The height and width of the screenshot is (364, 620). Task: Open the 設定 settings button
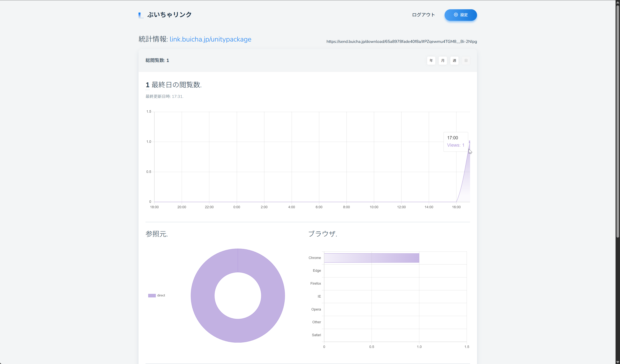coord(460,15)
